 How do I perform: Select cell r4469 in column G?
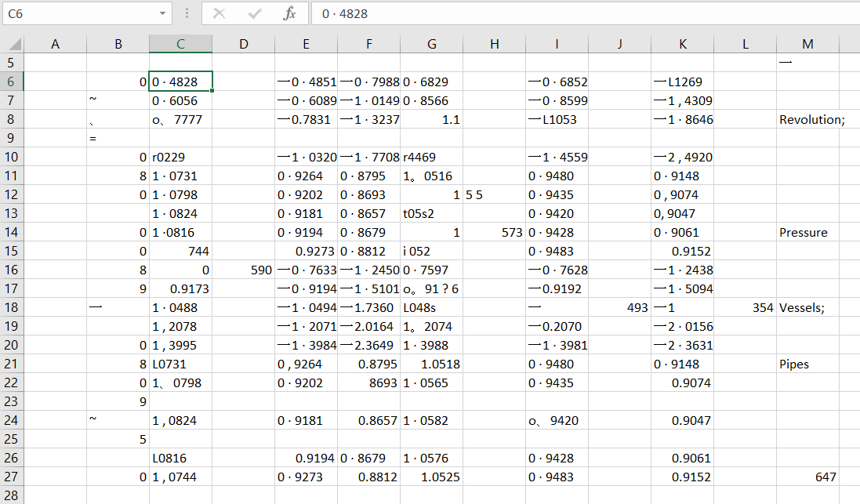[431, 158]
